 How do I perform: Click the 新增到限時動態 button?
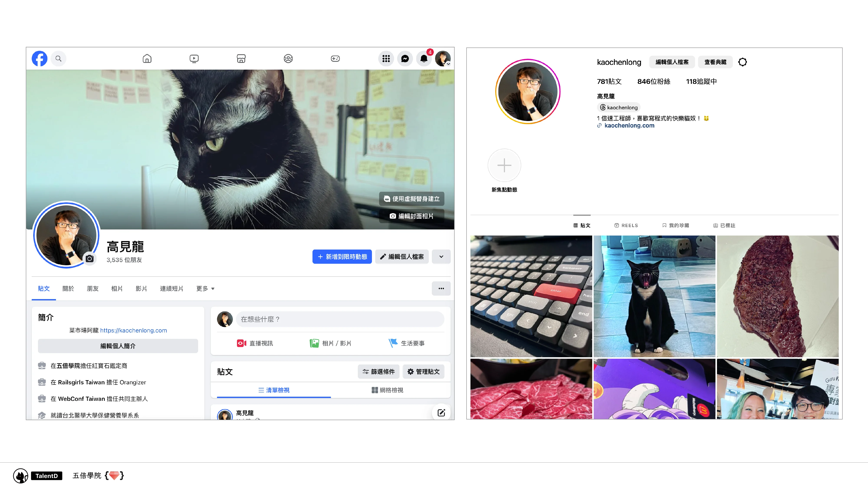click(x=342, y=257)
